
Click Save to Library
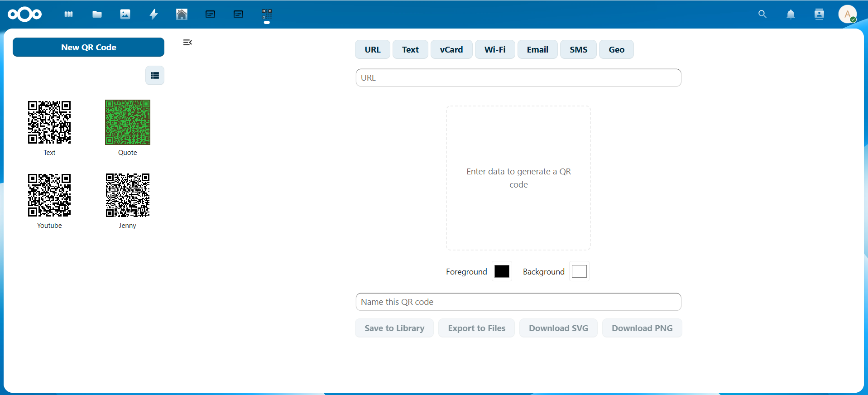[394, 328]
